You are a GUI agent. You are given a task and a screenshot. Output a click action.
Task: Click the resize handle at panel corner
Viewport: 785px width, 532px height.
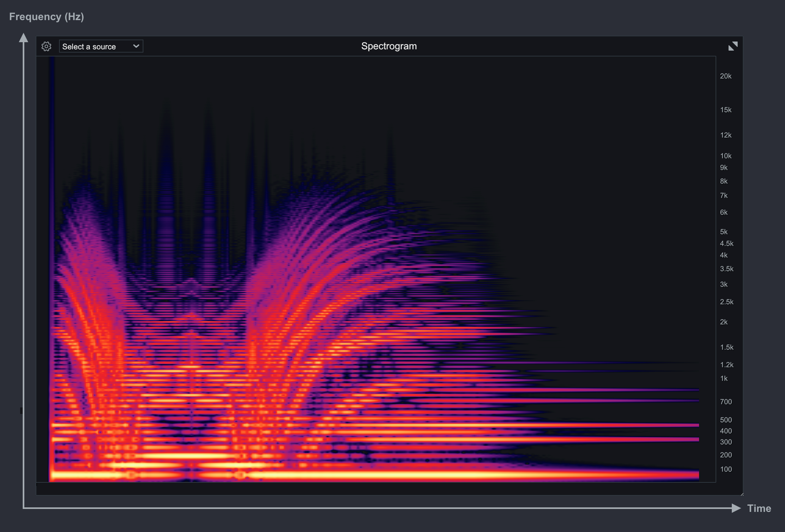point(742,494)
